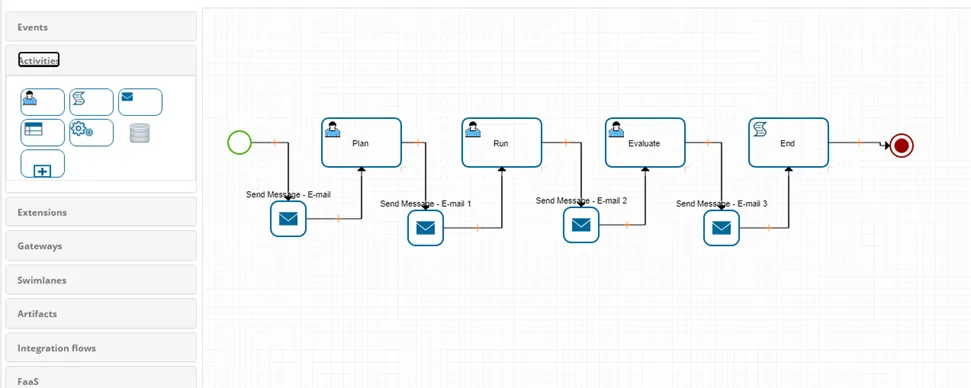Click the orange marker on start event flow
Screen dimensions: 971x388
coord(275,143)
